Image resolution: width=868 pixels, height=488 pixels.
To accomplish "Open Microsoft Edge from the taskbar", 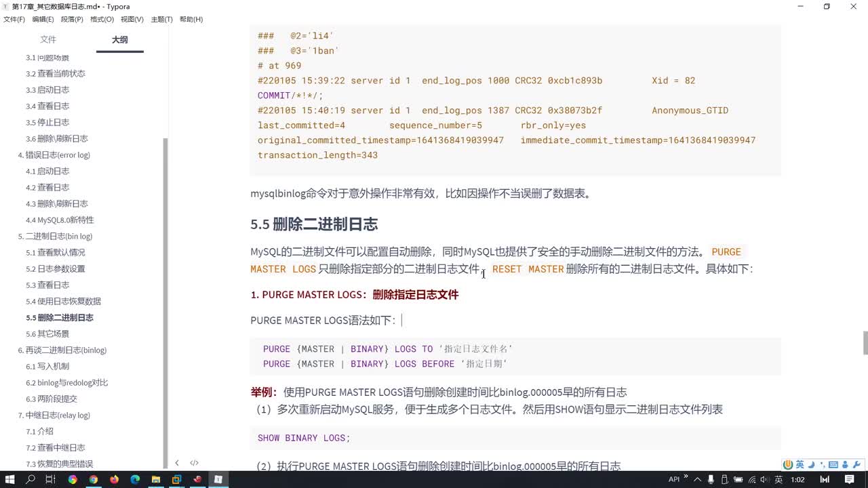I will click(135, 479).
